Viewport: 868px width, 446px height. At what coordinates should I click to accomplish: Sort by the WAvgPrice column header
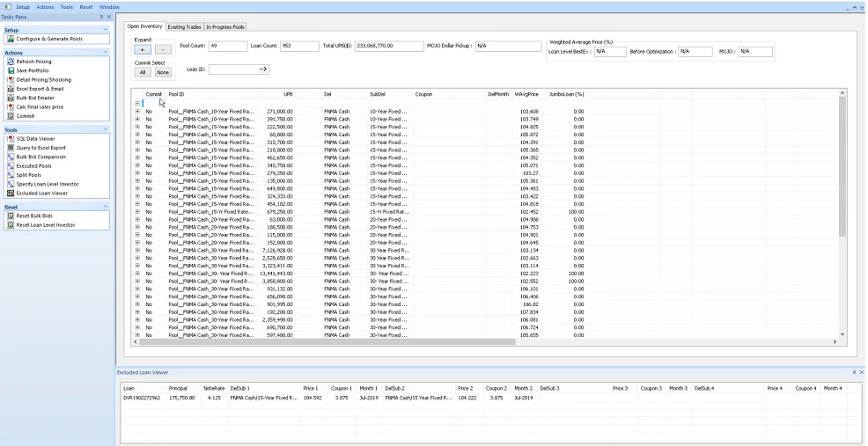[x=526, y=95]
